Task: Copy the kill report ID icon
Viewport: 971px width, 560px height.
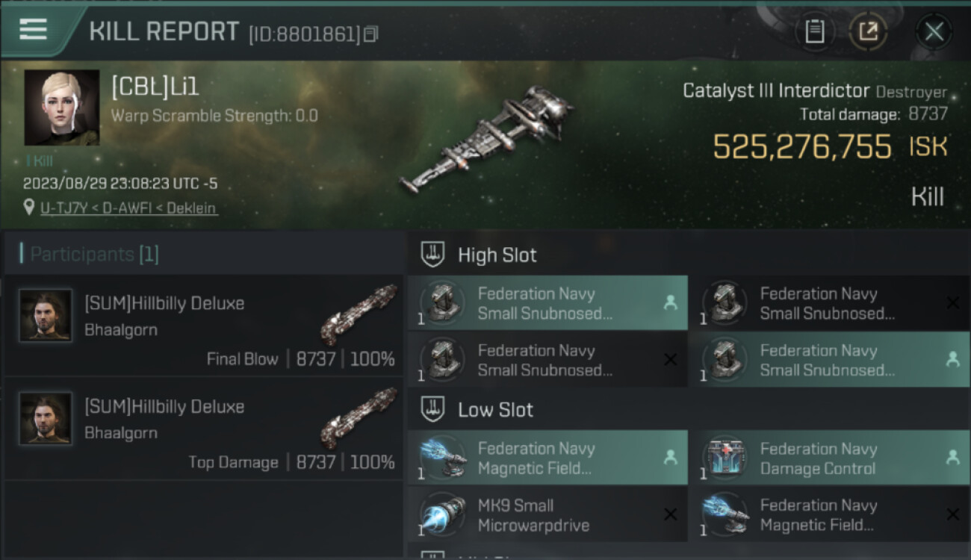Action: [x=371, y=34]
